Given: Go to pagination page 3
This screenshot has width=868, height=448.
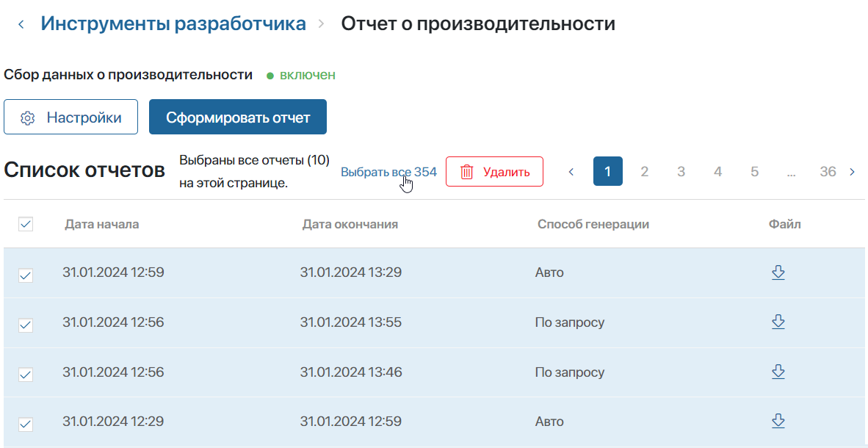Looking at the screenshot, I should coord(681,172).
